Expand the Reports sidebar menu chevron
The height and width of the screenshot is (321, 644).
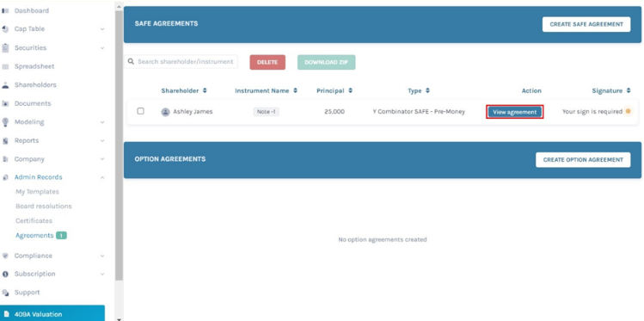[x=102, y=141]
